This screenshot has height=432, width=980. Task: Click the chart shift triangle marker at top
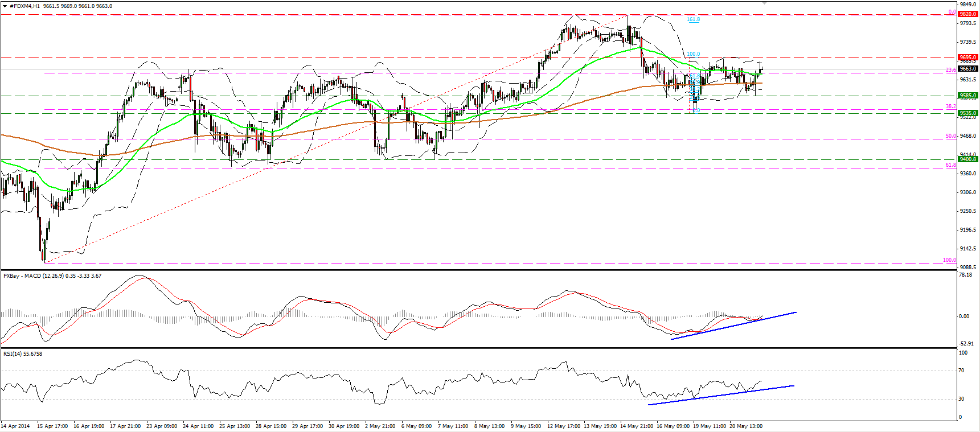pos(764,2)
